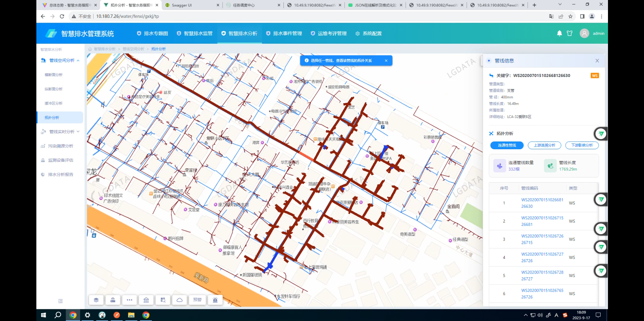Open 监测设备评估 in the sidebar
This screenshot has width=644, height=321.
[61, 160]
